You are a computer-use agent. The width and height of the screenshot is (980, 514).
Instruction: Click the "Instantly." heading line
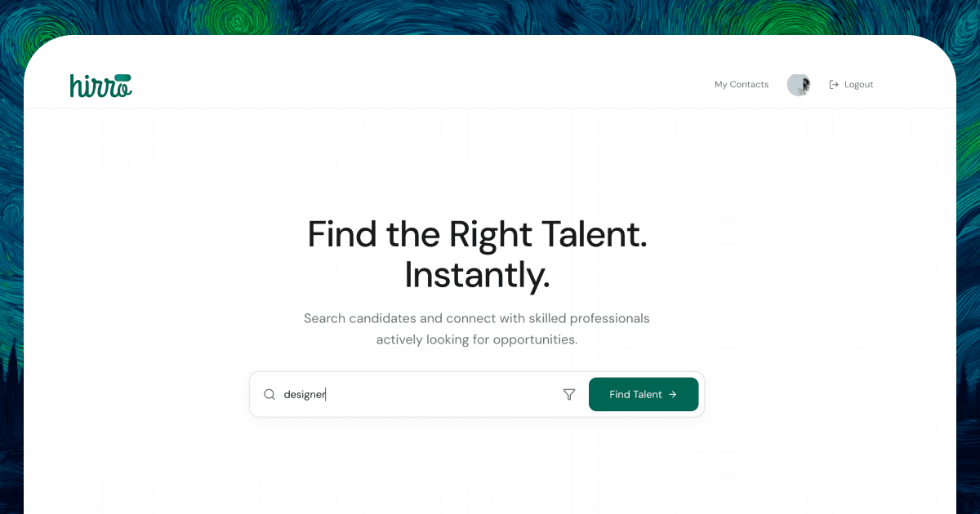[x=477, y=275]
